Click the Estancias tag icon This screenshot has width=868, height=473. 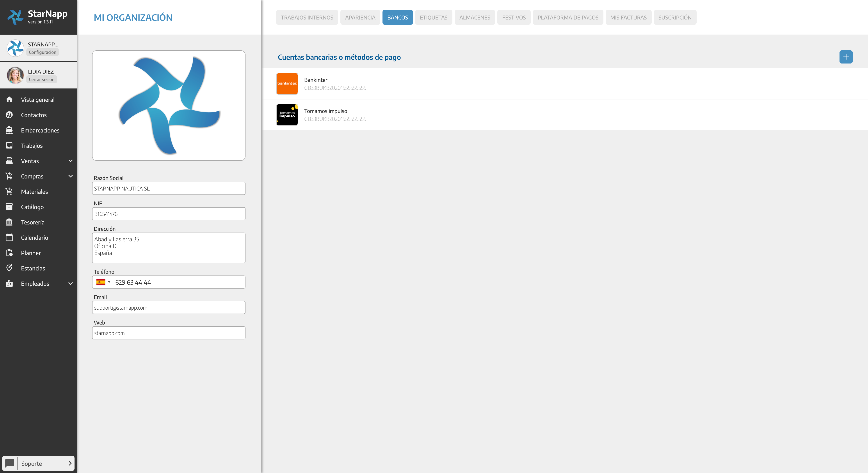pyautogui.click(x=9, y=268)
